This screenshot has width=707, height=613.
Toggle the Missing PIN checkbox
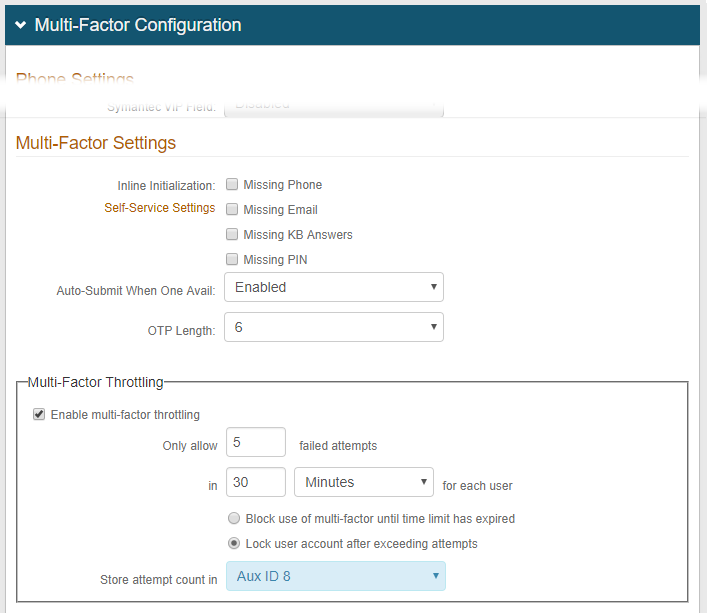232,259
